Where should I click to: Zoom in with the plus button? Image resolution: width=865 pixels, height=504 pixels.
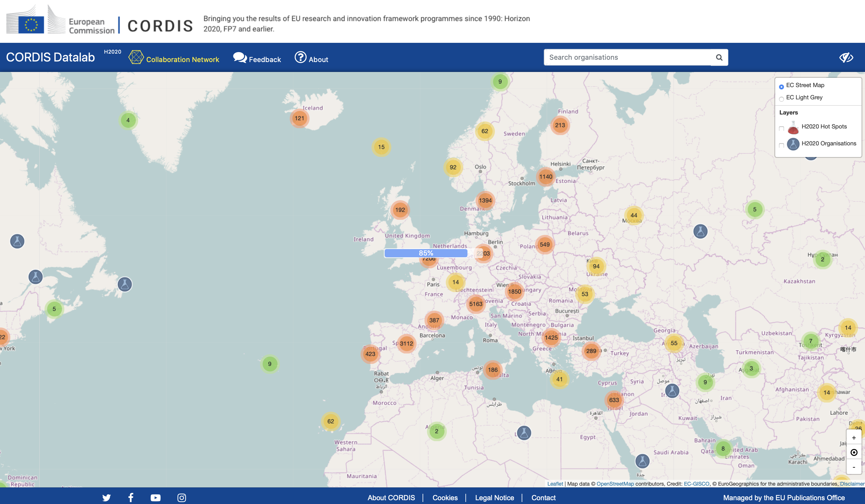854,438
